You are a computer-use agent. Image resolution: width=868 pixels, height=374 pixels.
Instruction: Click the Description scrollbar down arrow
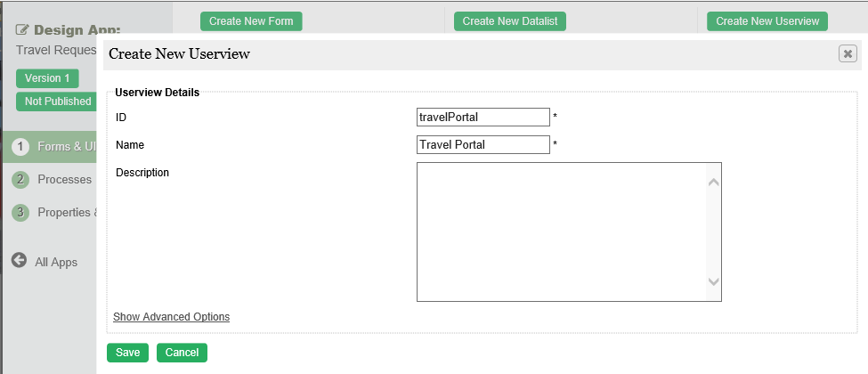713,281
